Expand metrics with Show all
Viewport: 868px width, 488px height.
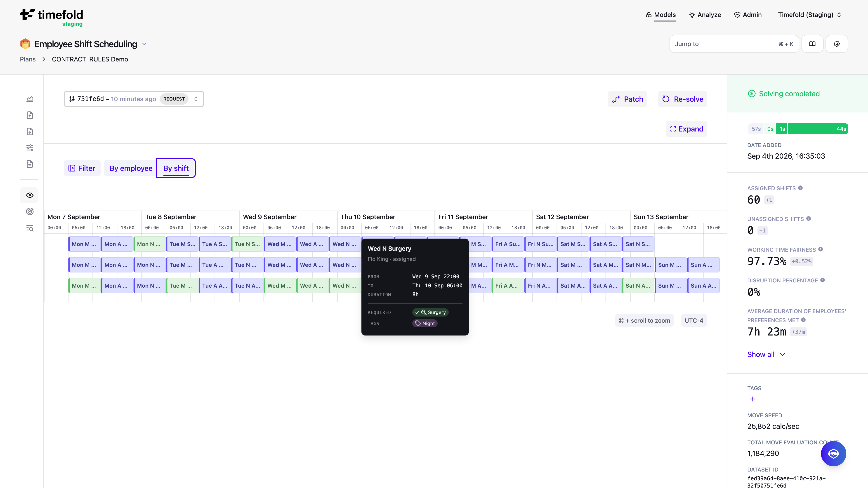tap(766, 354)
